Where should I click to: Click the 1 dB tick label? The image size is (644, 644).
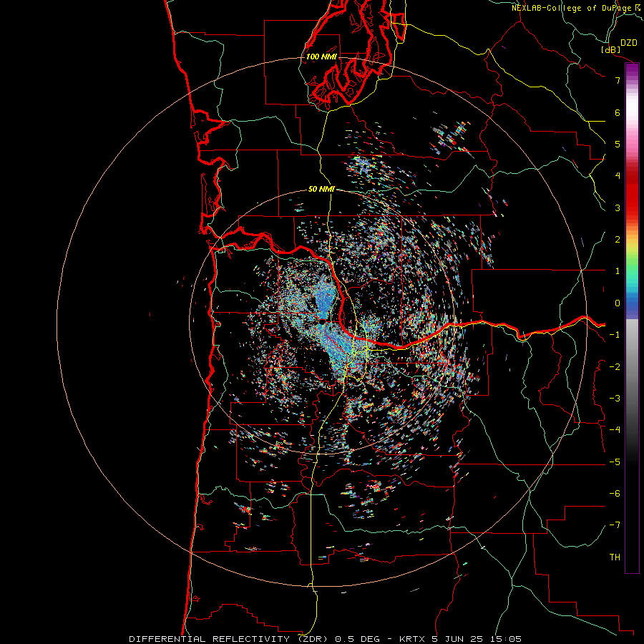pyautogui.click(x=618, y=271)
